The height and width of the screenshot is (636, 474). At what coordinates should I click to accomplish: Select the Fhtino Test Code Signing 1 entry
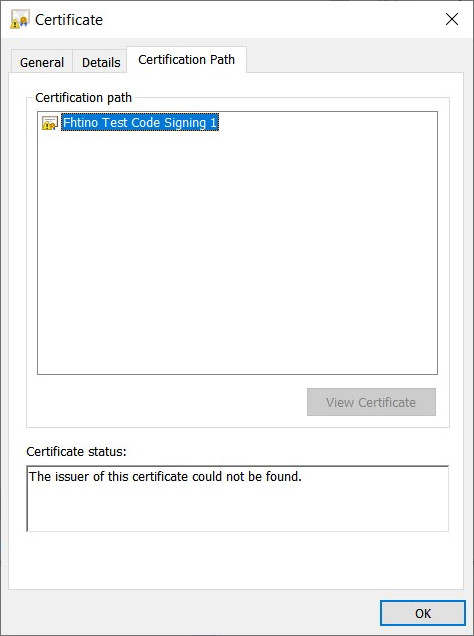tap(140, 122)
